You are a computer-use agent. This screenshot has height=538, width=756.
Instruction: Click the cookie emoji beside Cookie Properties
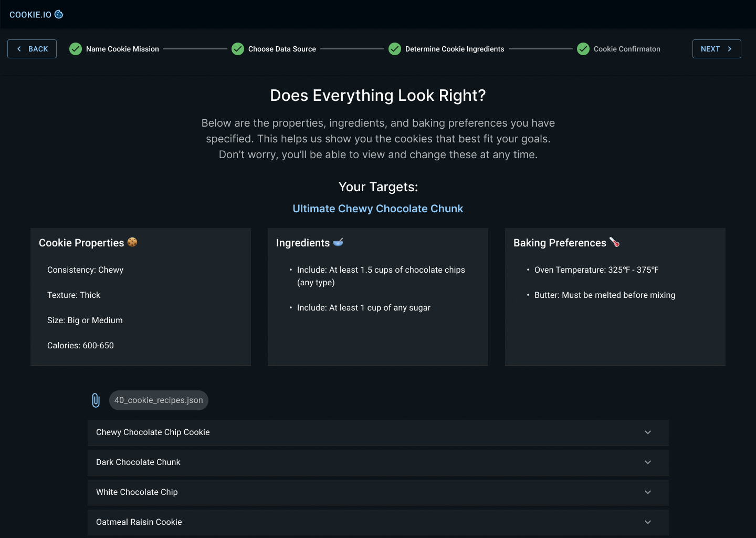[132, 242]
